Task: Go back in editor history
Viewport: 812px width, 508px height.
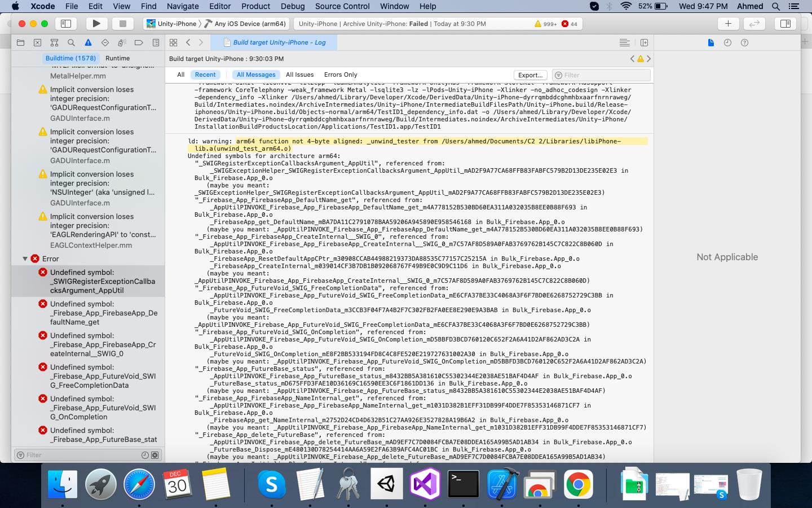Action: 188,42
